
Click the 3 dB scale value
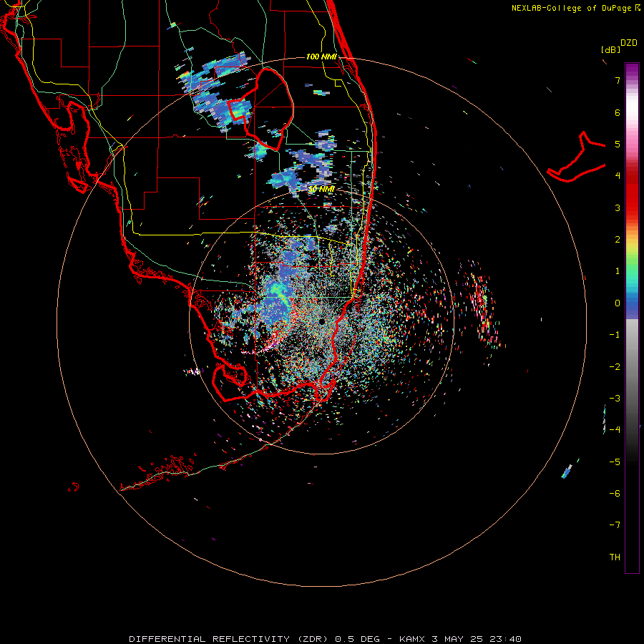click(618, 208)
